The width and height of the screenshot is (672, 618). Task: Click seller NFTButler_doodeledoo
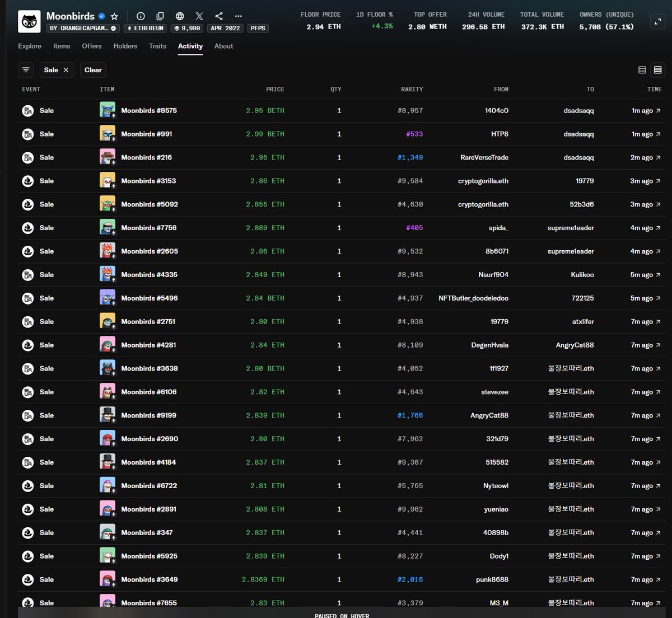click(474, 298)
